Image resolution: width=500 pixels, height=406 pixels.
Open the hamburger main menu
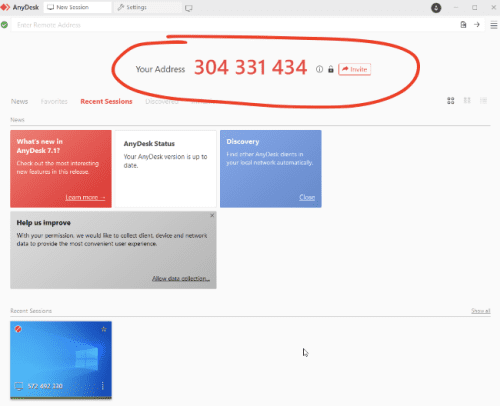pos(494,25)
